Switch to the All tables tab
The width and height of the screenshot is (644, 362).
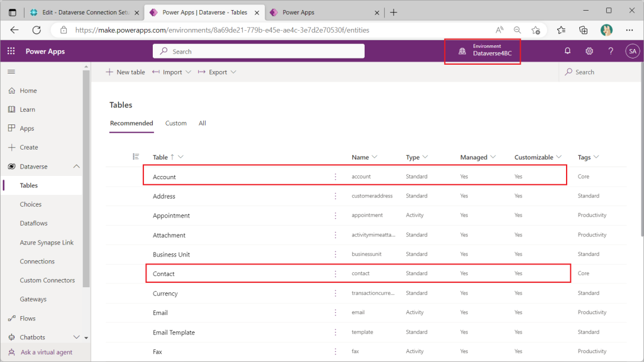tap(202, 123)
